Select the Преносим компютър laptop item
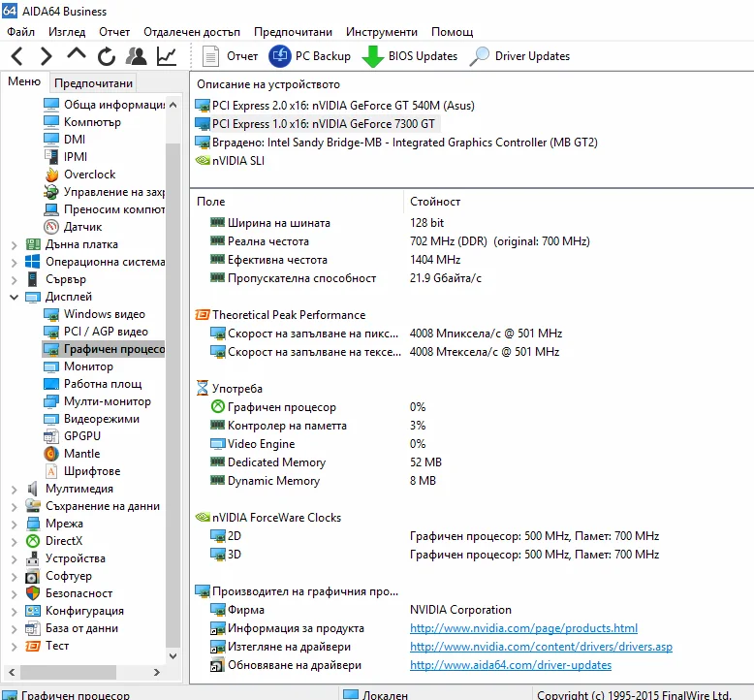This screenshot has width=754, height=700. [104, 209]
